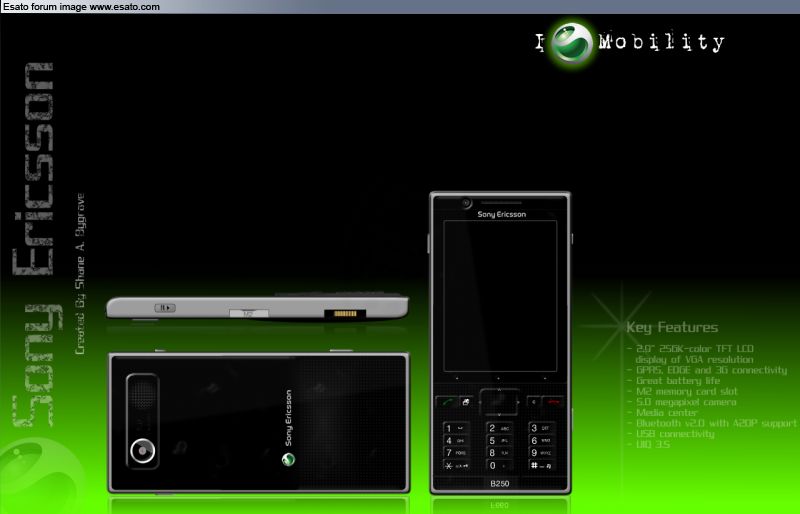Click the GPRS, EDGE and 3G connectivity line
800x514 pixels.
point(711,370)
